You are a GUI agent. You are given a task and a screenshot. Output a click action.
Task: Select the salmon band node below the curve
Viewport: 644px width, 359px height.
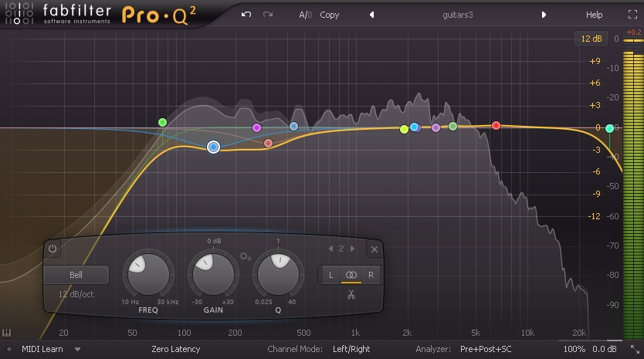(x=268, y=143)
